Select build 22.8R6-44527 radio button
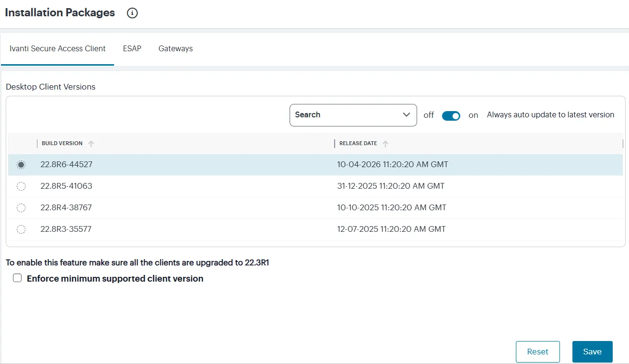This screenshot has width=629, height=364. point(21,165)
